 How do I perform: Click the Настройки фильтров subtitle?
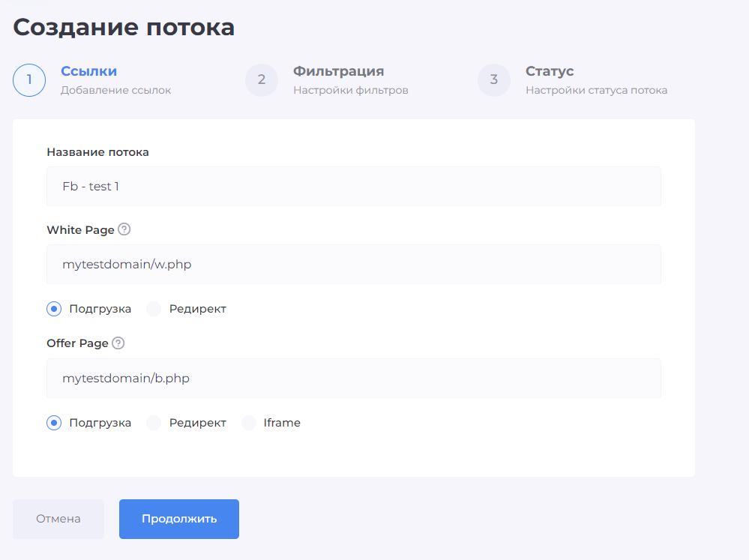[351, 90]
